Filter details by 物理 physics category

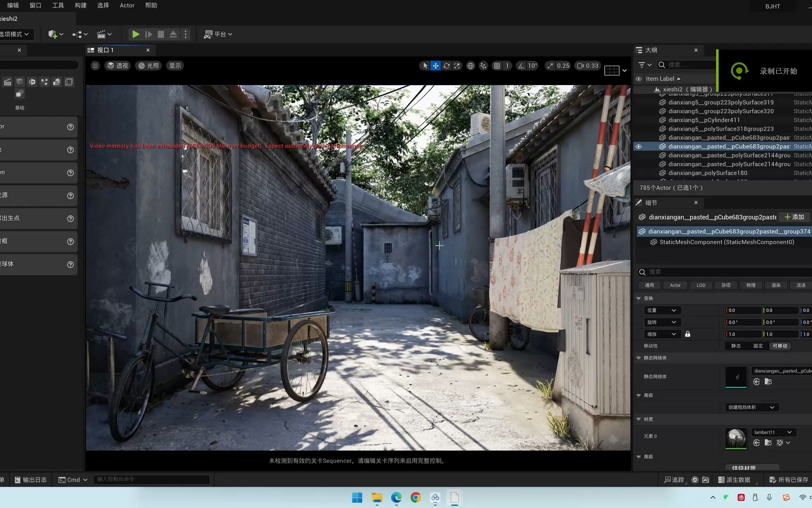751,285
